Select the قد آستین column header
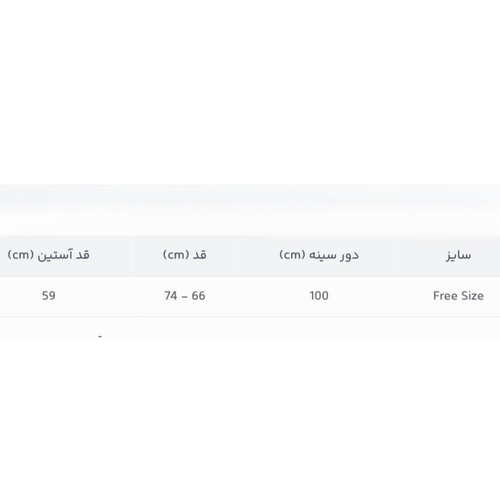The height and width of the screenshot is (500, 500). coord(49,255)
